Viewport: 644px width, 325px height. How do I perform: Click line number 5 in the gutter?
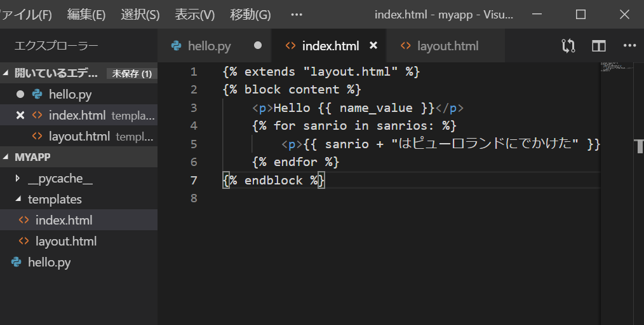194,144
